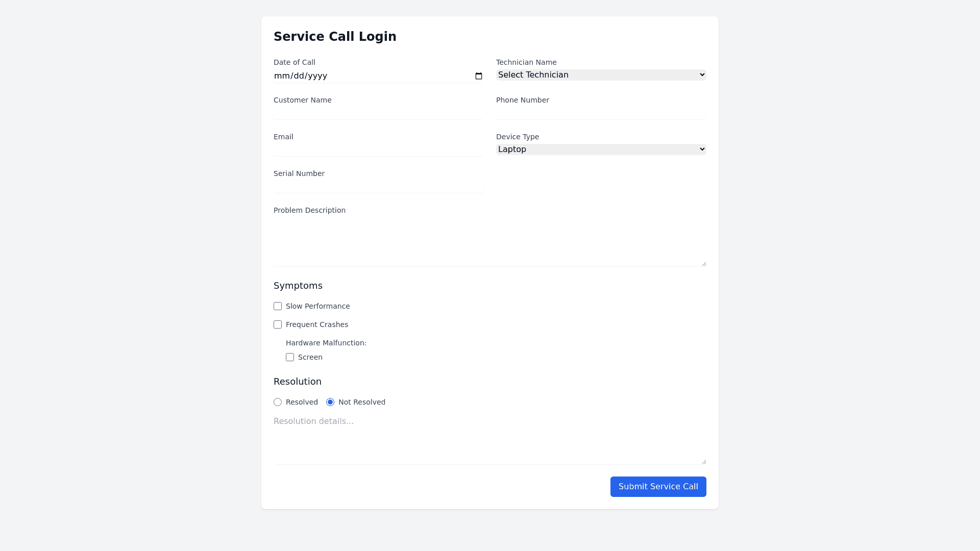The height and width of the screenshot is (551, 980).
Task: Choose the Not Resolved radio option
Action: pos(330,402)
